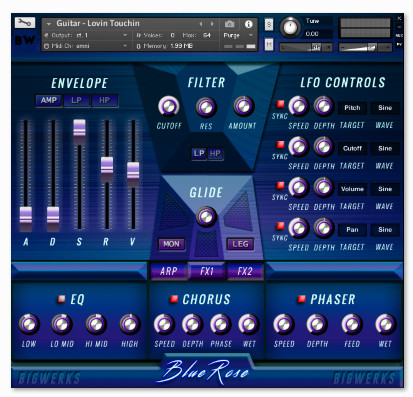Click the filter Cutoff knob
The height and width of the screenshot is (397, 413).
[169, 107]
